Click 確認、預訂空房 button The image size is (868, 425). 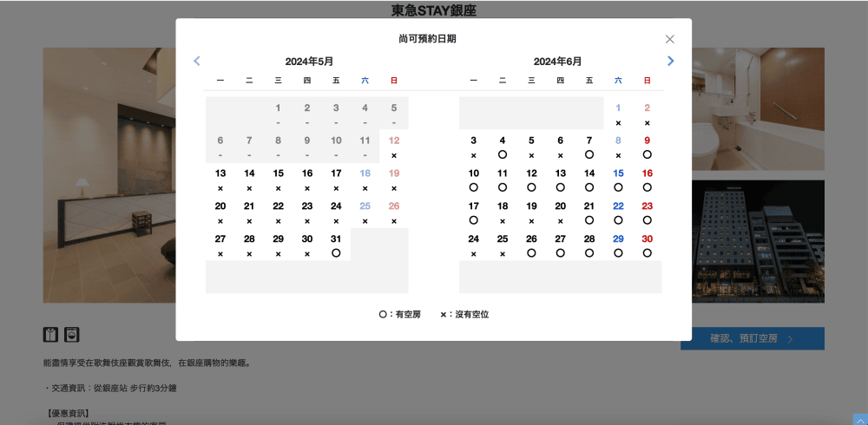point(753,338)
